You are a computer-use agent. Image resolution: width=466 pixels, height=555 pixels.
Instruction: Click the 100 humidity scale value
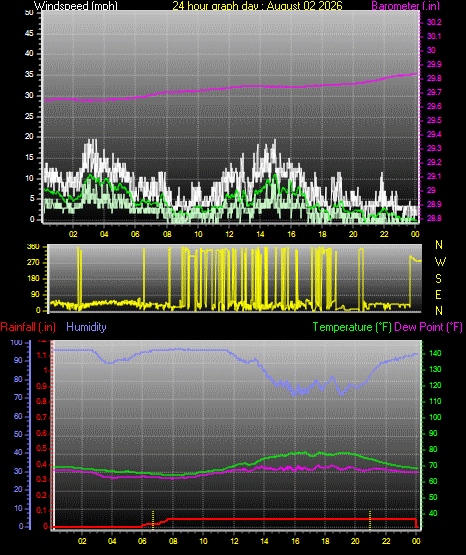(x=16, y=343)
